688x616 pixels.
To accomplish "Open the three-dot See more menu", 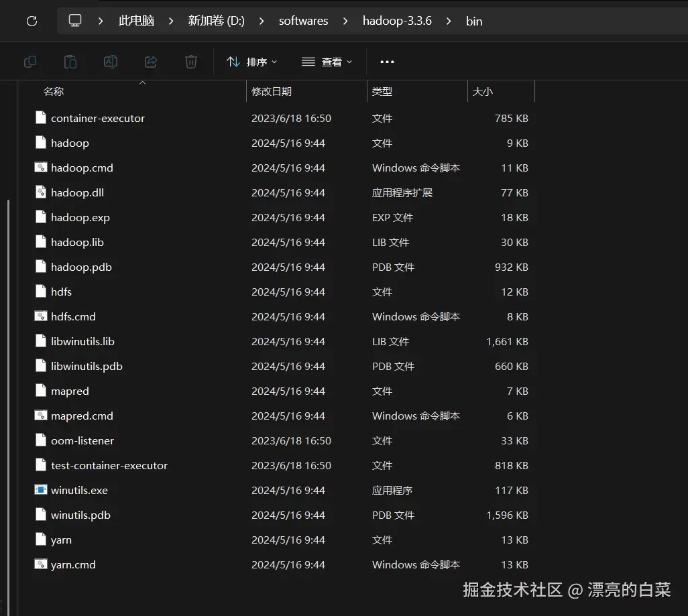I will (387, 62).
